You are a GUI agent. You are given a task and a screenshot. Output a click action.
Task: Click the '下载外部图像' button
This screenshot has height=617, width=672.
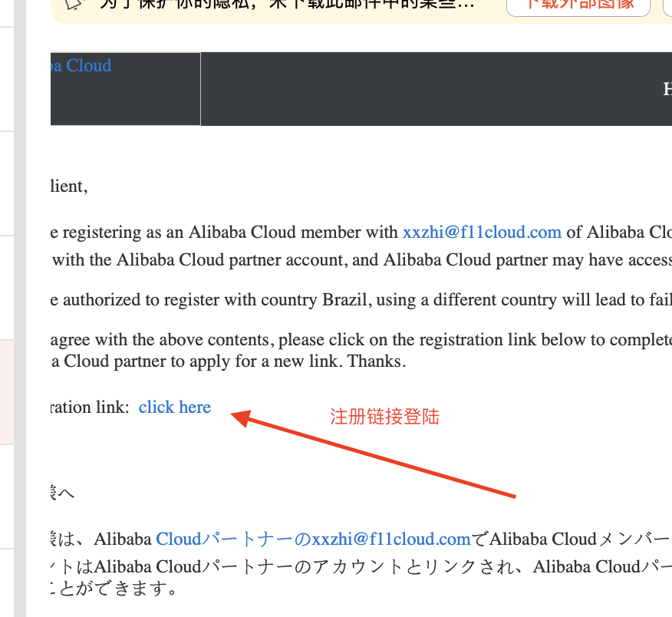[578, 5]
